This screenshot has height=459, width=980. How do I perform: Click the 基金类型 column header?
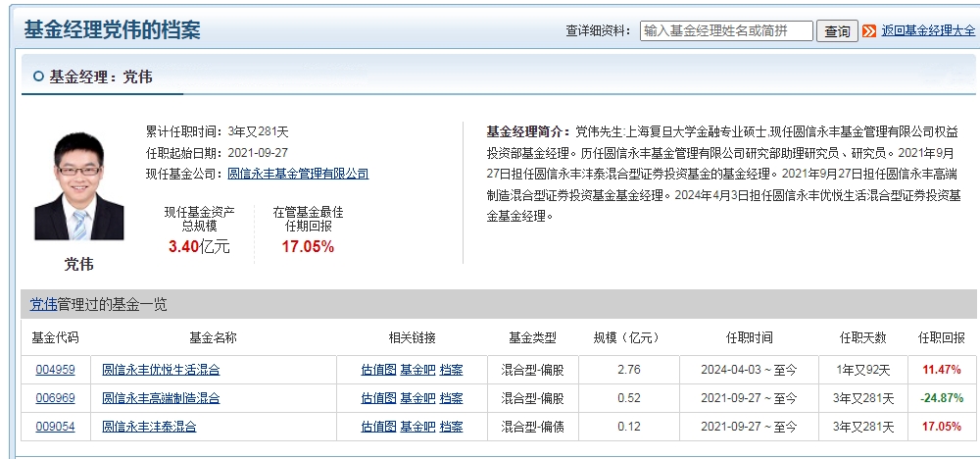pyautogui.click(x=532, y=338)
